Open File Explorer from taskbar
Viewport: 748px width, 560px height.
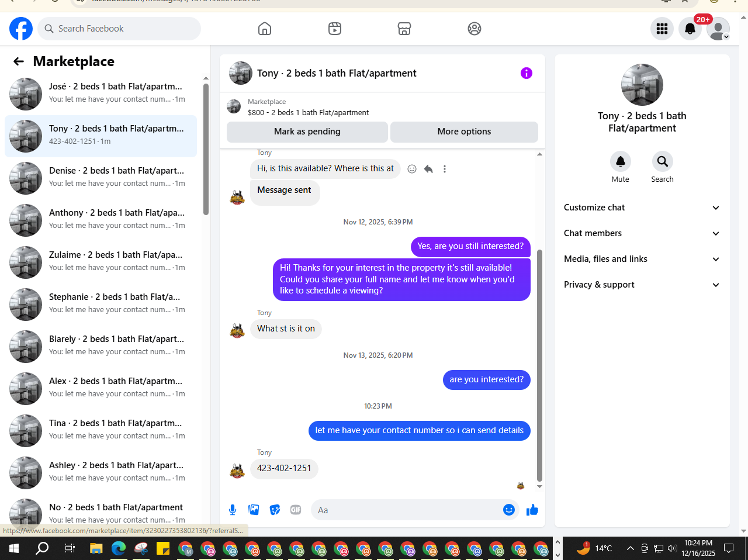[96, 548]
